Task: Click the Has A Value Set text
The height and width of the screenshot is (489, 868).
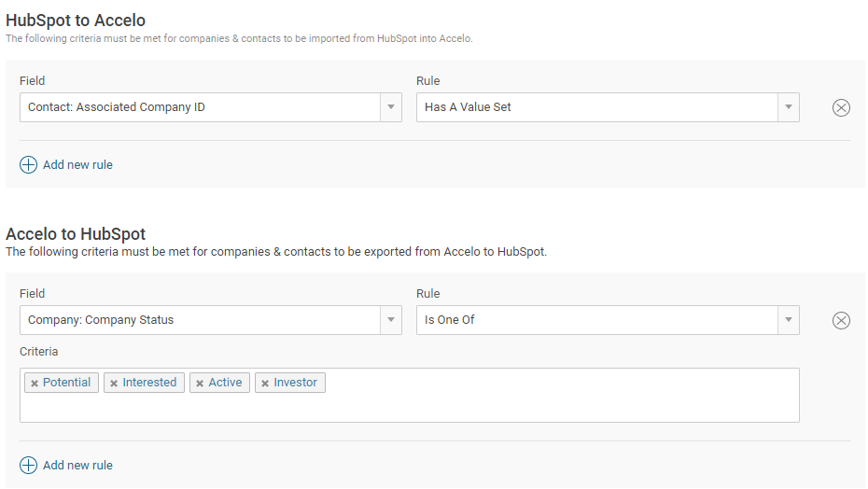Action: 468,107
